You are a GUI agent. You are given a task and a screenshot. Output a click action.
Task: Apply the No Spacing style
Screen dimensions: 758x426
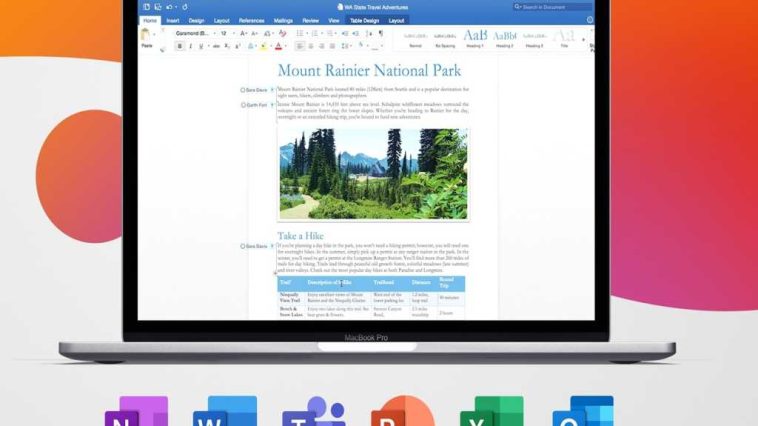tap(445, 38)
